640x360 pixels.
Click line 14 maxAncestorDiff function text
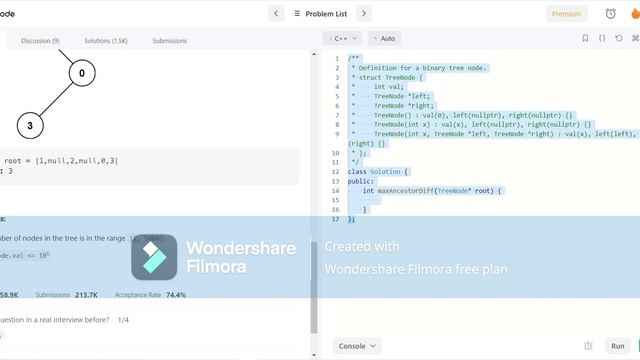(432, 191)
